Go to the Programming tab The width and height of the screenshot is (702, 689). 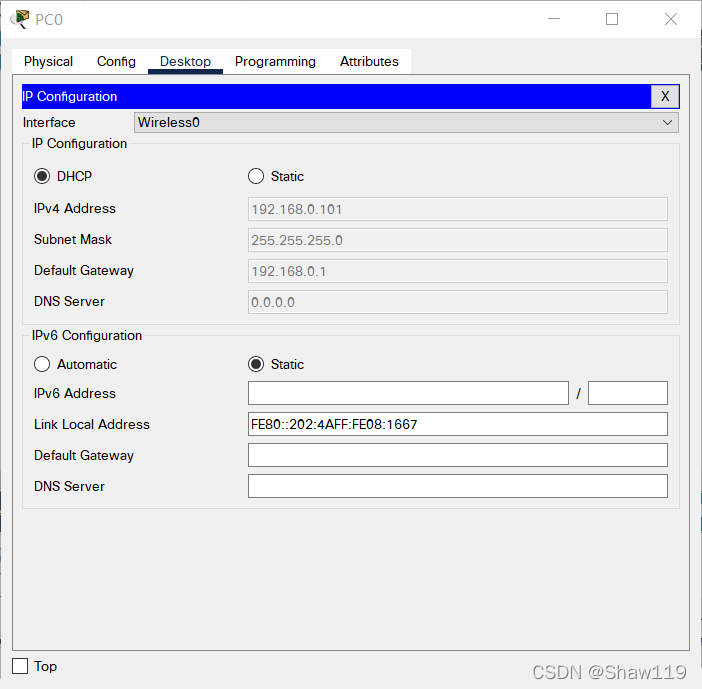click(x=275, y=61)
